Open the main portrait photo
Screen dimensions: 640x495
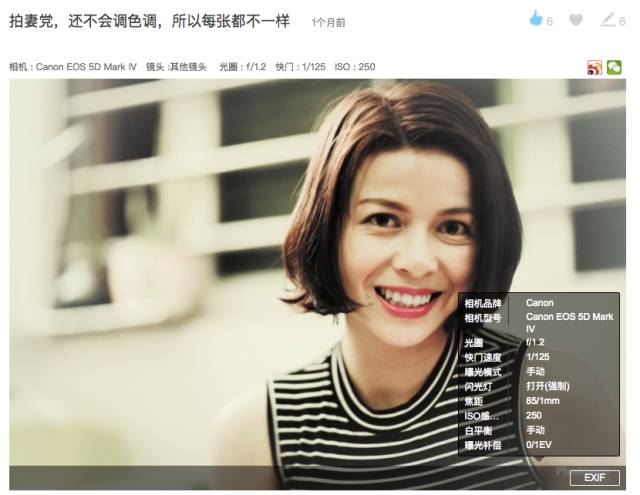tap(317, 284)
